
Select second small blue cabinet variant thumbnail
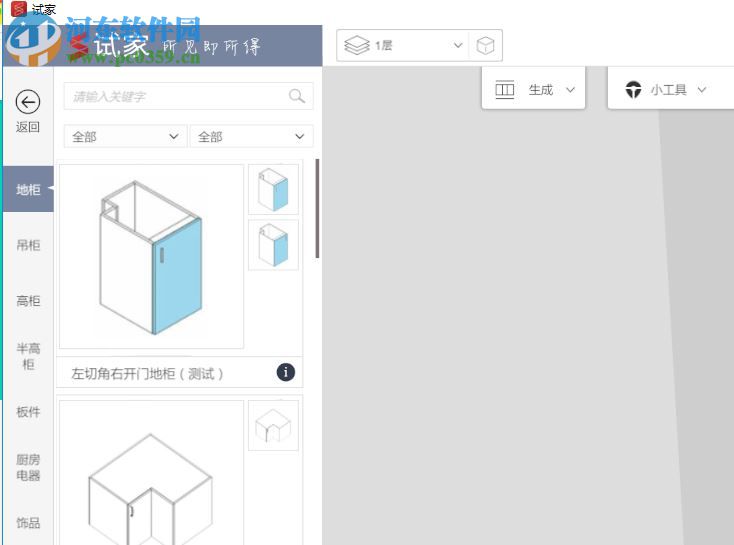[273, 245]
